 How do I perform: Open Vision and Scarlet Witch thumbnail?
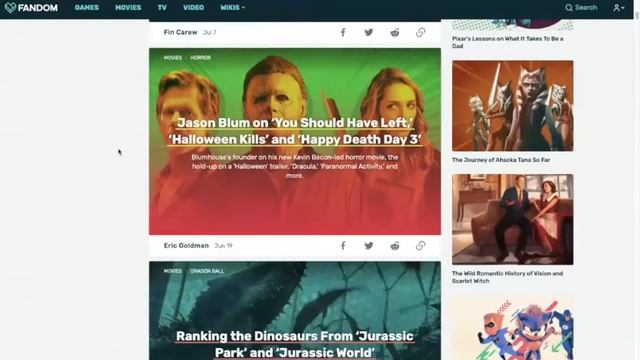[x=513, y=219]
